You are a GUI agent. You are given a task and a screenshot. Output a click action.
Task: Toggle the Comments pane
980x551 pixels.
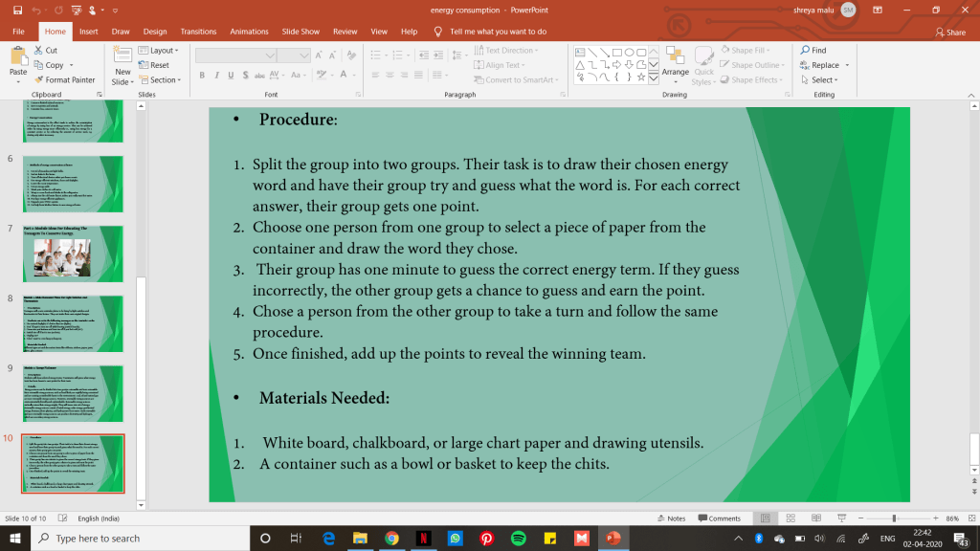(719, 518)
